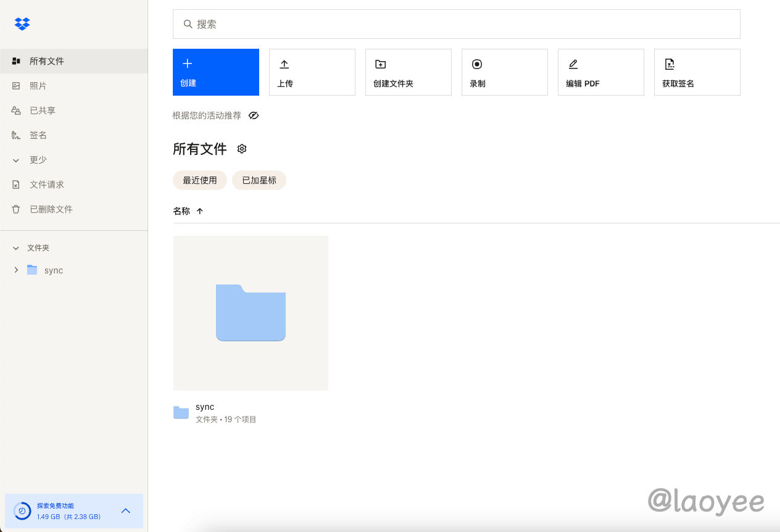This screenshot has width=780, height=532.
Task: Expand the sync folder tree chevron
Action: coord(16,270)
